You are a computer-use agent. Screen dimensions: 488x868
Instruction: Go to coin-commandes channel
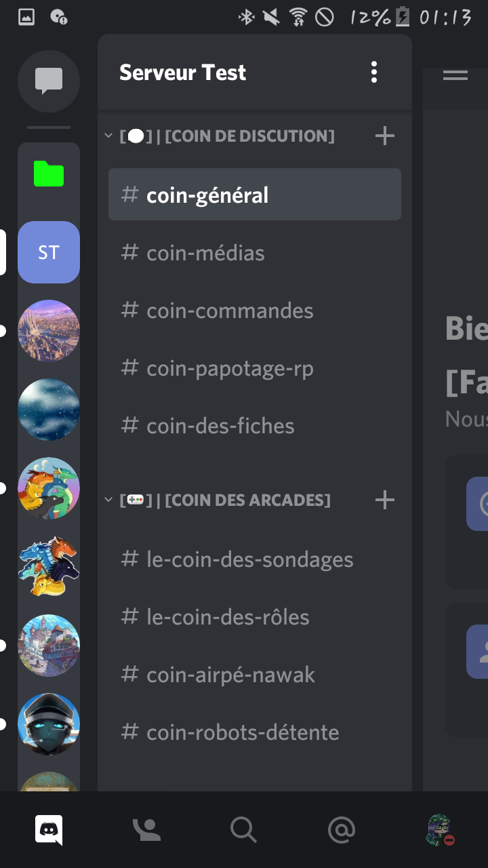point(255,311)
